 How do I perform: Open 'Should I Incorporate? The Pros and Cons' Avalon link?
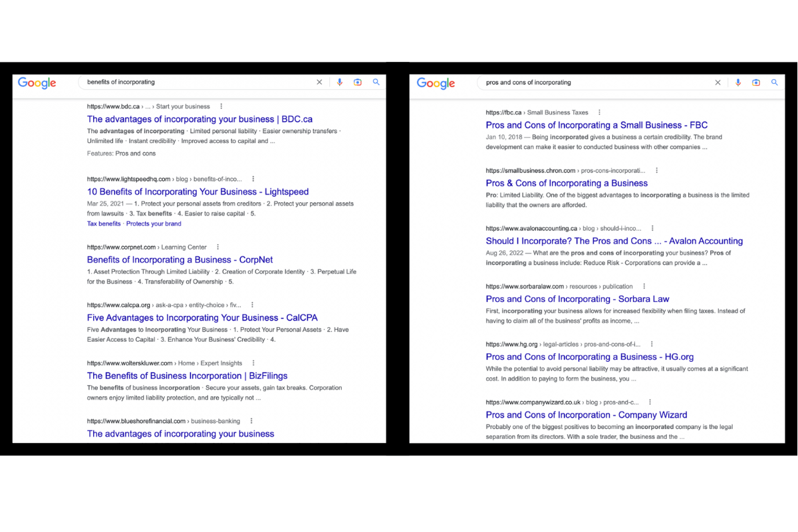[x=614, y=241]
